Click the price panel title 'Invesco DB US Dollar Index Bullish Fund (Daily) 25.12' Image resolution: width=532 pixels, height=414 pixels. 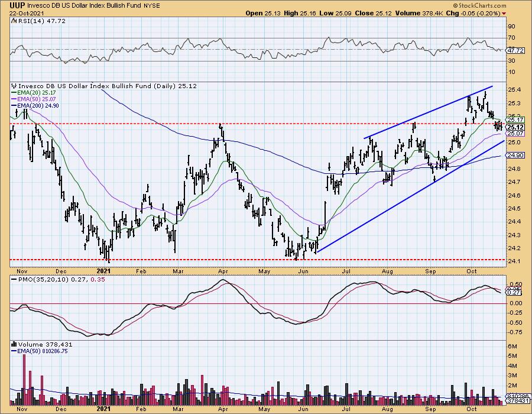[x=107, y=86]
